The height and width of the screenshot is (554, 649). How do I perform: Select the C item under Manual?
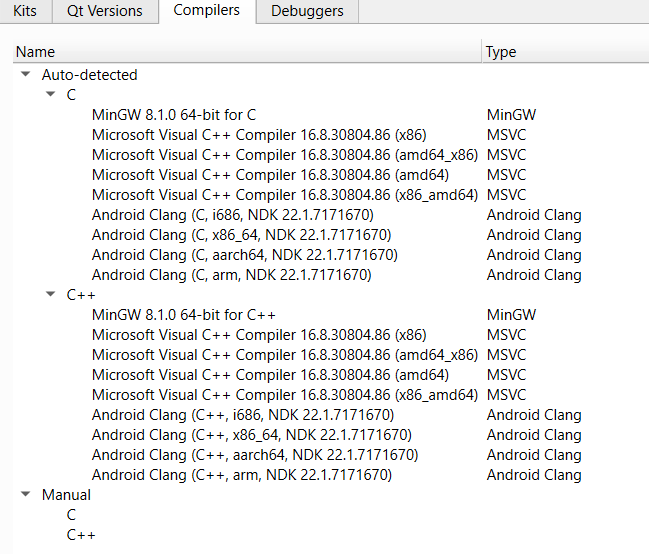(71, 515)
